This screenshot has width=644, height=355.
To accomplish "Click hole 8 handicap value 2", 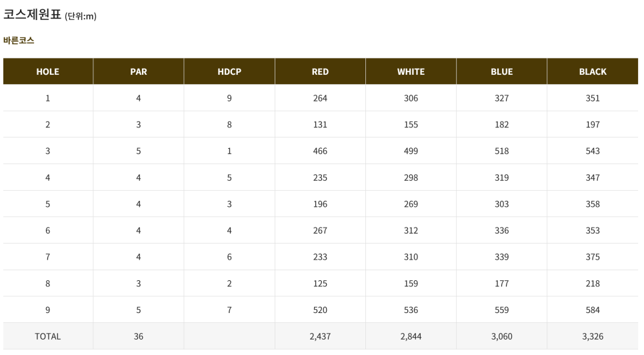I will pyautogui.click(x=229, y=283).
